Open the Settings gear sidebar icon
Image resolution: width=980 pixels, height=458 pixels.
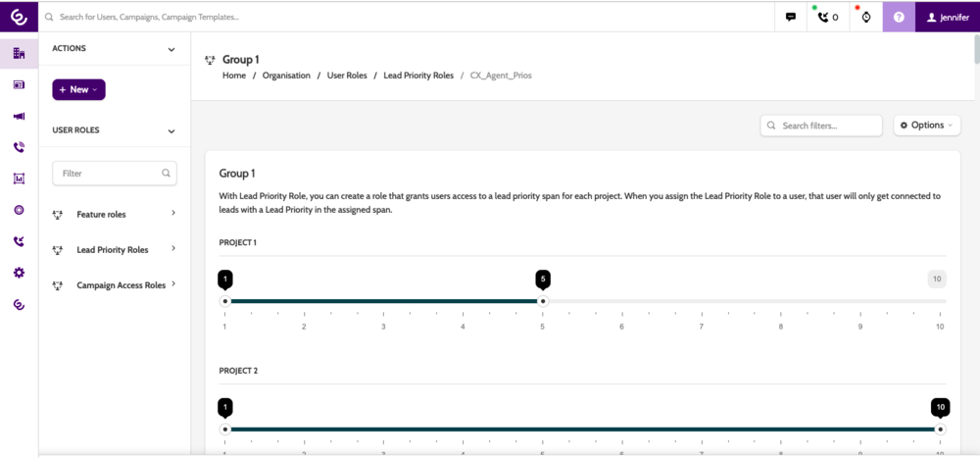click(x=19, y=273)
